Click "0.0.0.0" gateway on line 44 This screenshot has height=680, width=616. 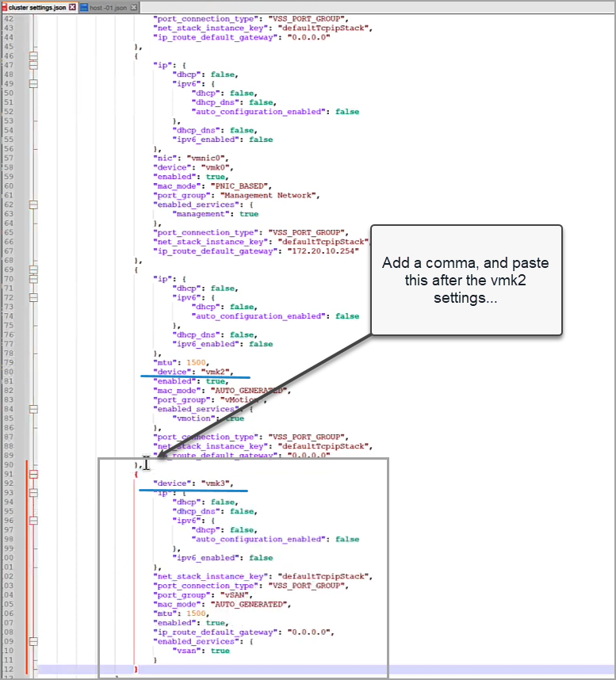[x=308, y=37]
